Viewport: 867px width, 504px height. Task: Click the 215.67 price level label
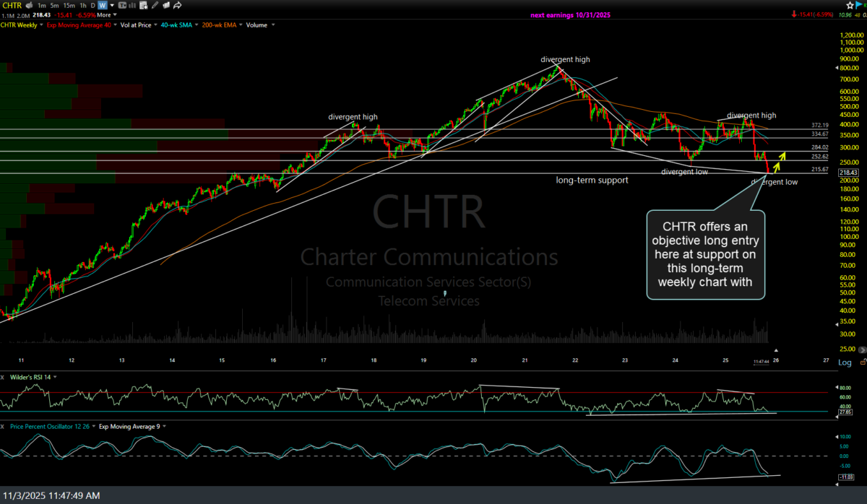coord(819,169)
